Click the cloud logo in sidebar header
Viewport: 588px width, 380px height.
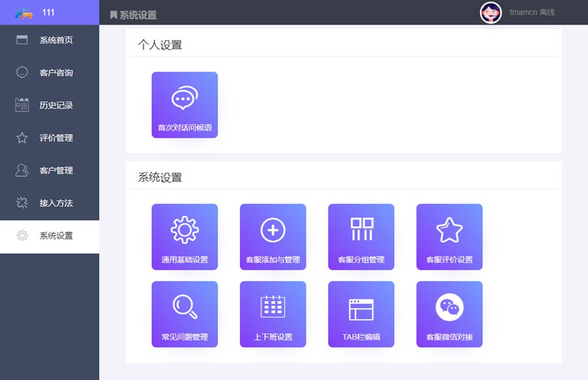pos(24,13)
